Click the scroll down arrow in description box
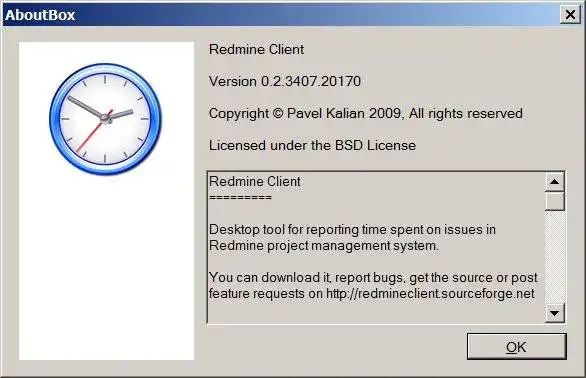This screenshot has width=586, height=378. [555, 313]
